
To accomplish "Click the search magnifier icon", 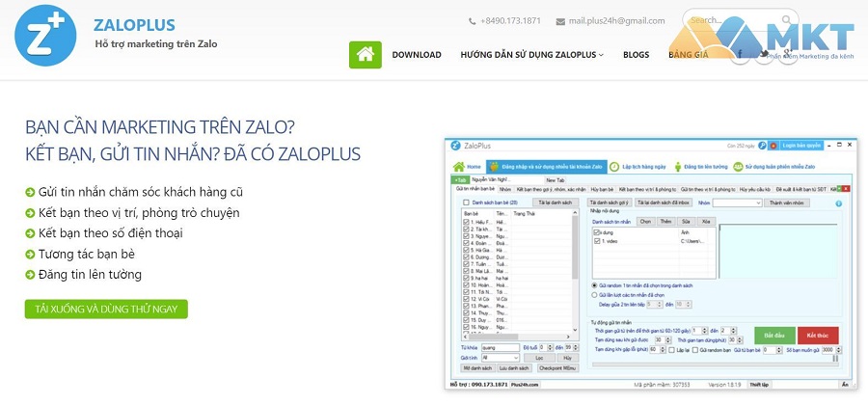I will coord(787,20).
